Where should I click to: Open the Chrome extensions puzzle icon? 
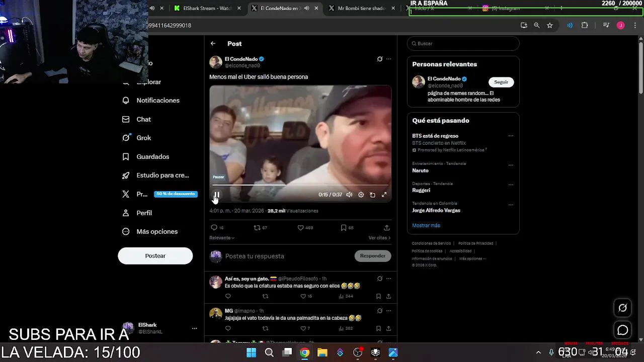585,25
